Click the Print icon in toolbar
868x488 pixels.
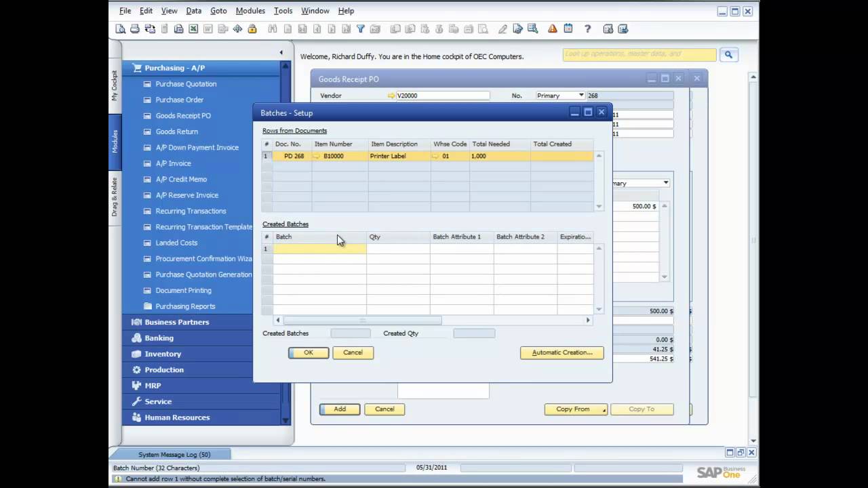point(135,28)
